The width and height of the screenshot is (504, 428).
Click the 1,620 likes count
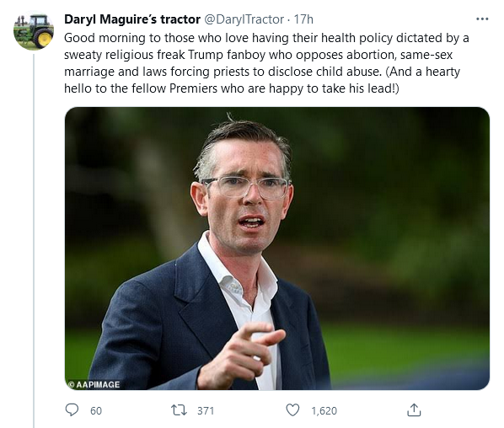click(324, 410)
